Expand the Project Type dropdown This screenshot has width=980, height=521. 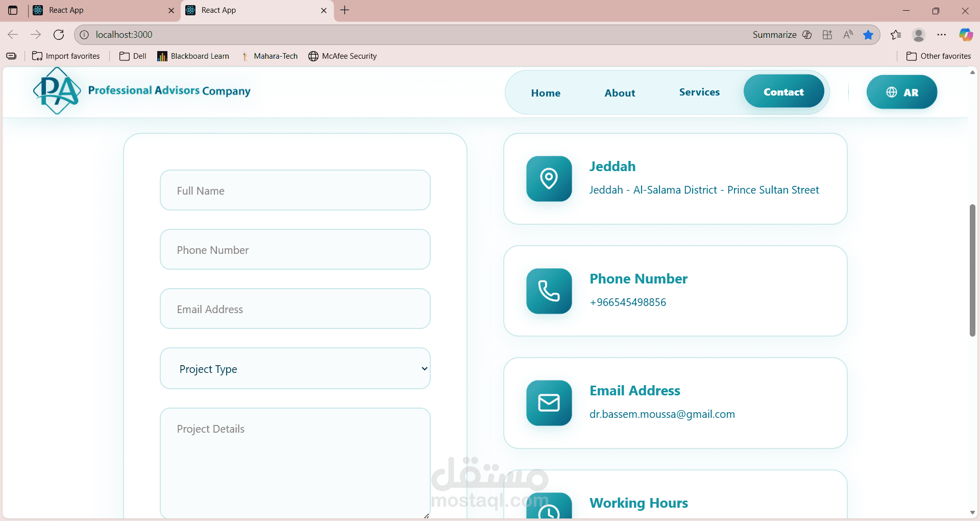click(295, 368)
